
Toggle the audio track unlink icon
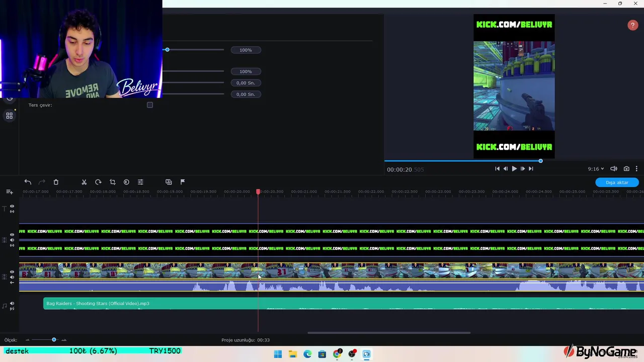[x=12, y=309]
